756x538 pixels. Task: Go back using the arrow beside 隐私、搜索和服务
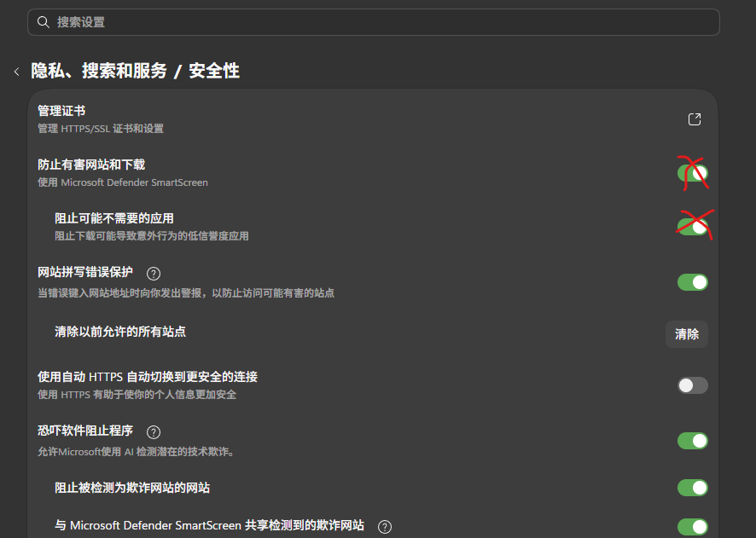pyautogui.click(x=17, y=72)
